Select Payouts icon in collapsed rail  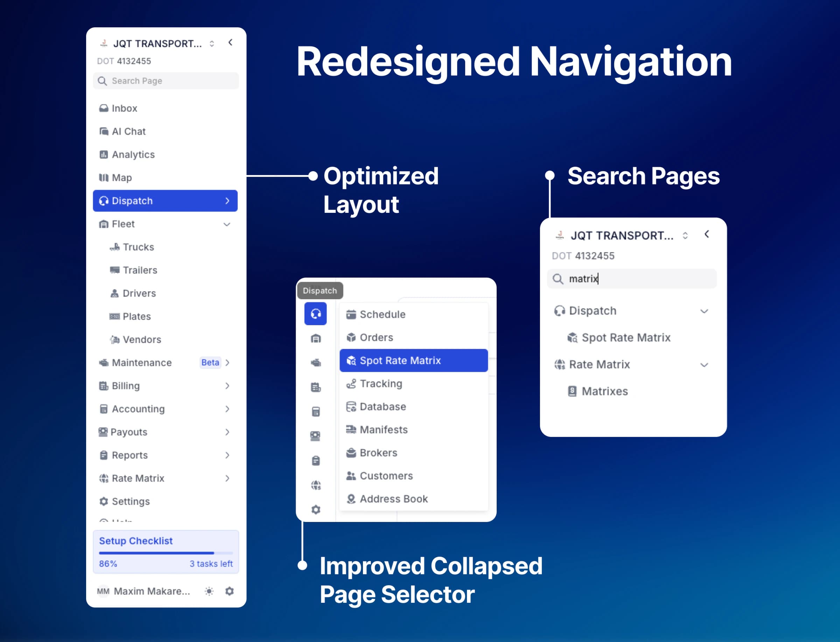point(316,436)
